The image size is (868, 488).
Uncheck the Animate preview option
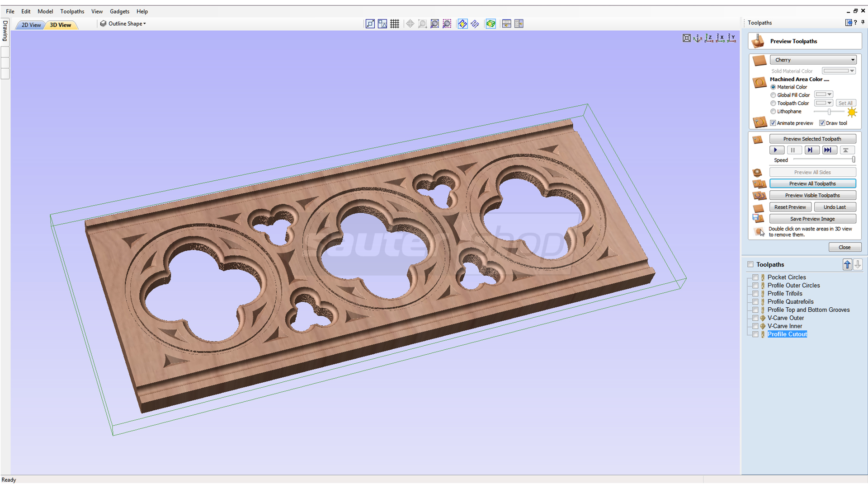[773, 123]
